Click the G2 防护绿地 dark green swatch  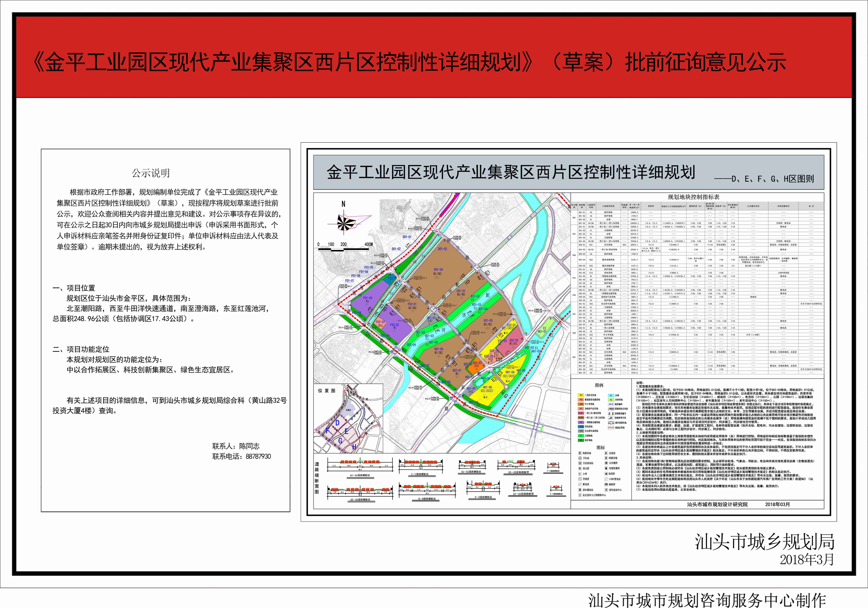(581, 440)
